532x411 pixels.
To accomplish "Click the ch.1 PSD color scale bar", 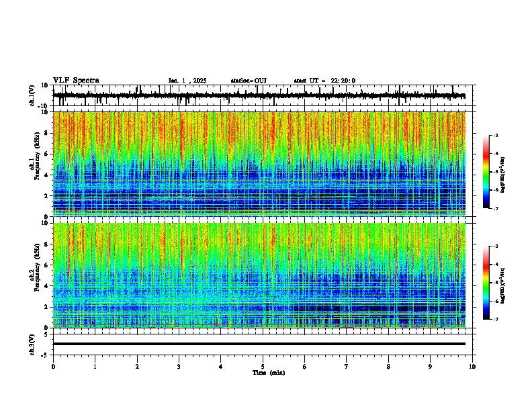I will point(486,172).
